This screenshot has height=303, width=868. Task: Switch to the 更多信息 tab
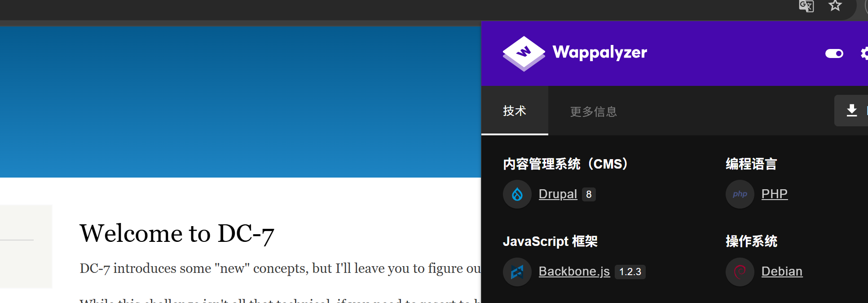[x=593, y=111]
